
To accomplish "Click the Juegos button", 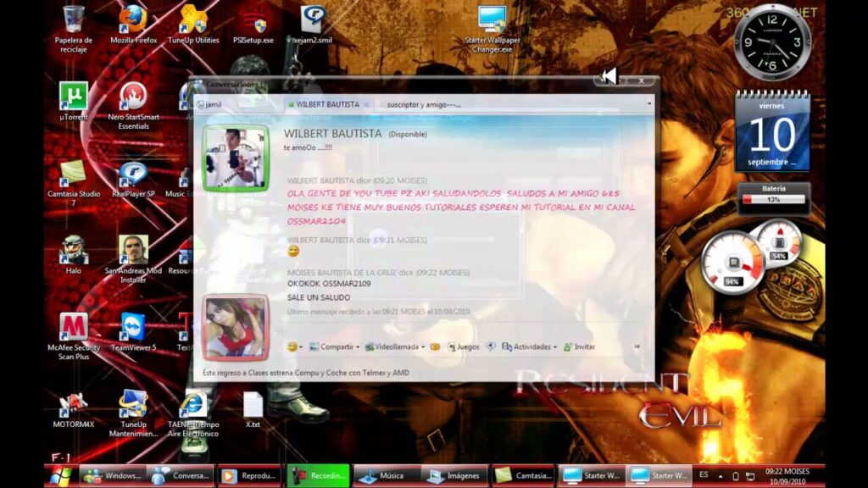I will pos(463,347).
